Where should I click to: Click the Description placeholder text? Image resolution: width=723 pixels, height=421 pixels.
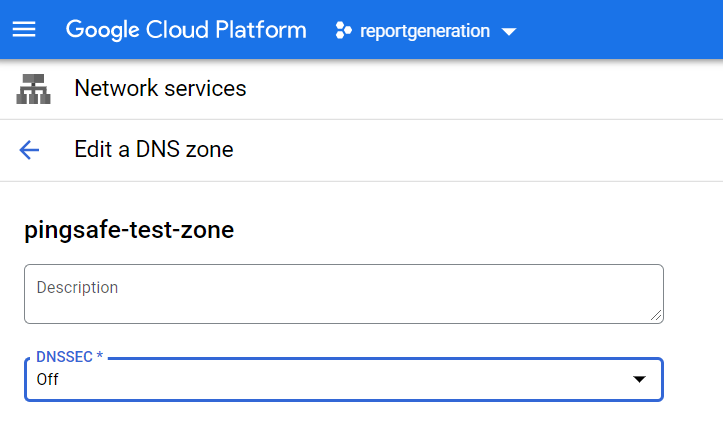[77, 288]
